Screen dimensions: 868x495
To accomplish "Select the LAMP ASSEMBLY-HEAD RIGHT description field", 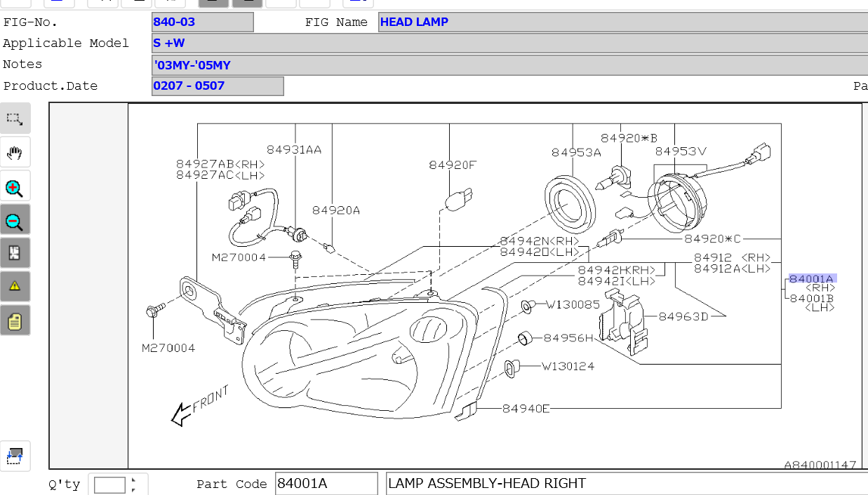I will (625, 484).
